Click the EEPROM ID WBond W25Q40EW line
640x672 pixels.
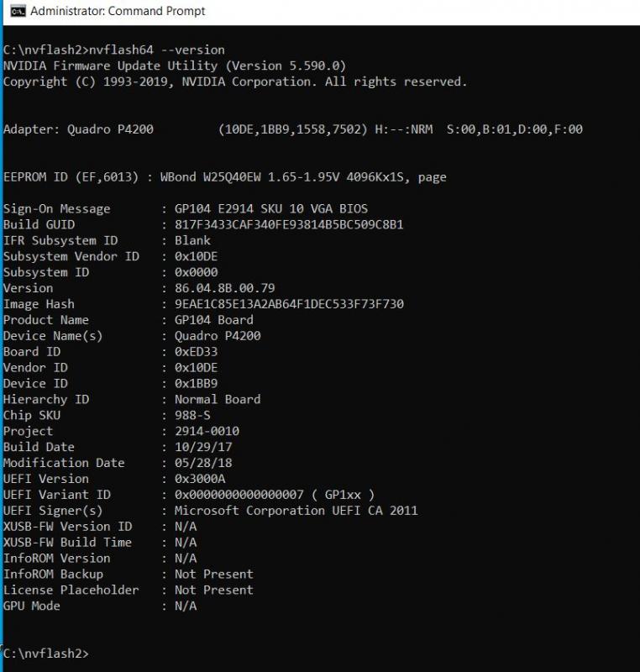[x=225, y=177]
